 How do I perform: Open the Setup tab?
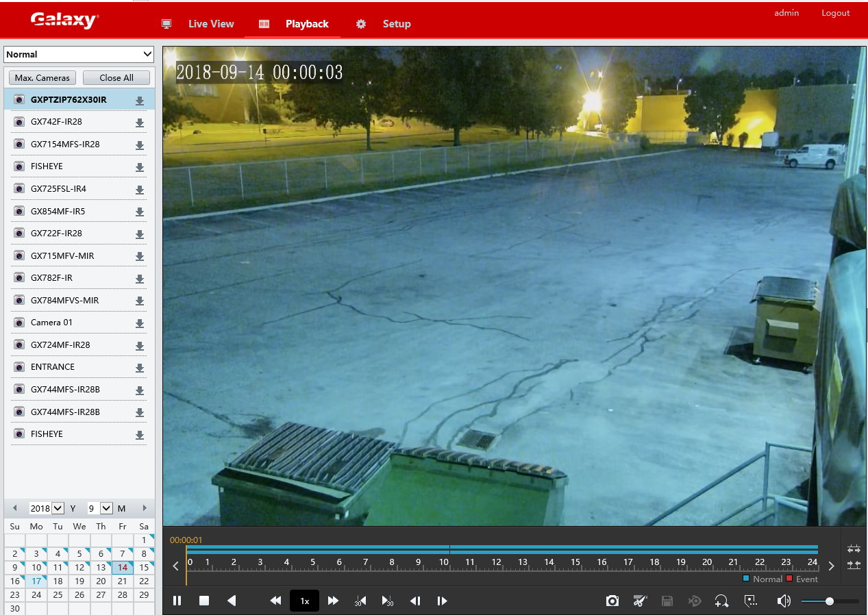(x=396, y=24)
